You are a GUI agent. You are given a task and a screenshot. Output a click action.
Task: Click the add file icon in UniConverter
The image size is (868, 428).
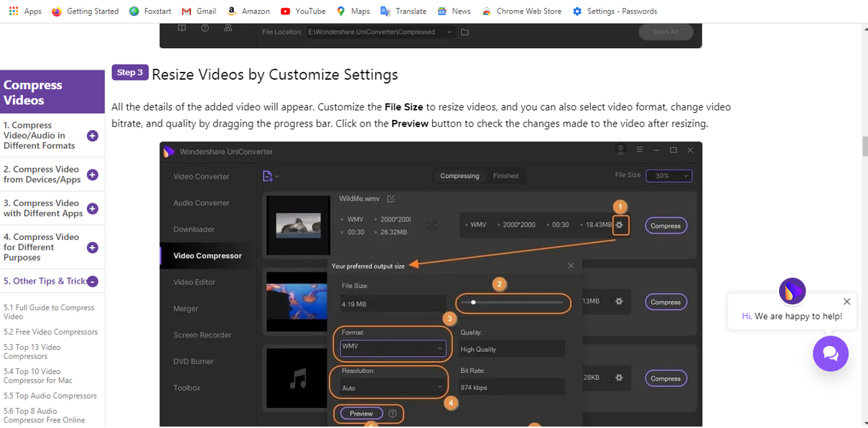click(x=269, y=176)
